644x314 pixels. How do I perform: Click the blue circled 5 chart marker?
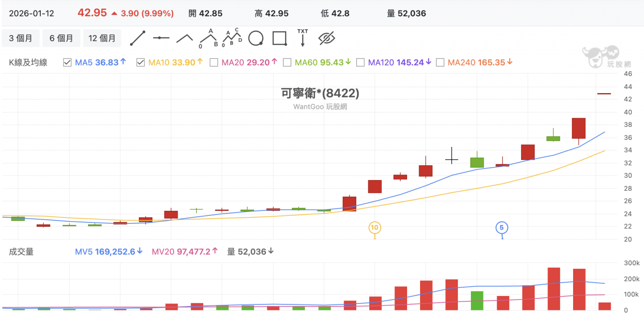point(502,228)
